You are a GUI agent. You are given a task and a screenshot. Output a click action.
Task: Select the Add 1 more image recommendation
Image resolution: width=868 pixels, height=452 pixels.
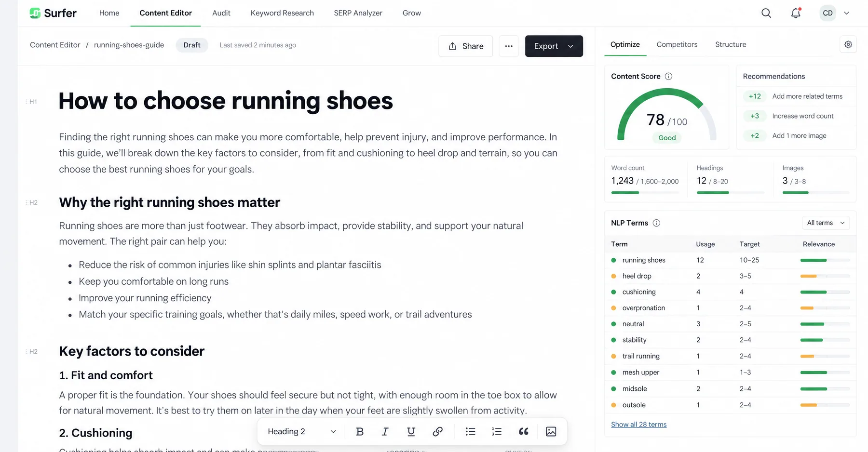pos(796,136)
